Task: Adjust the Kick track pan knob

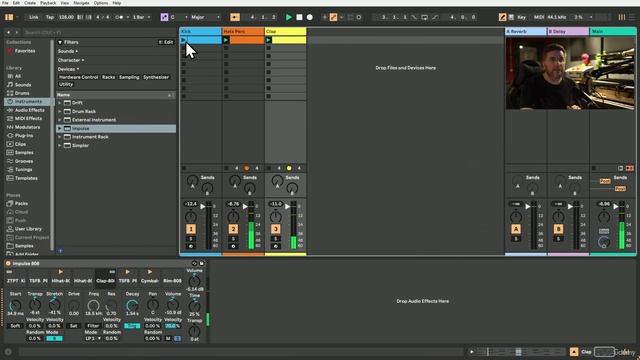Action: click(x=191, y=217)
